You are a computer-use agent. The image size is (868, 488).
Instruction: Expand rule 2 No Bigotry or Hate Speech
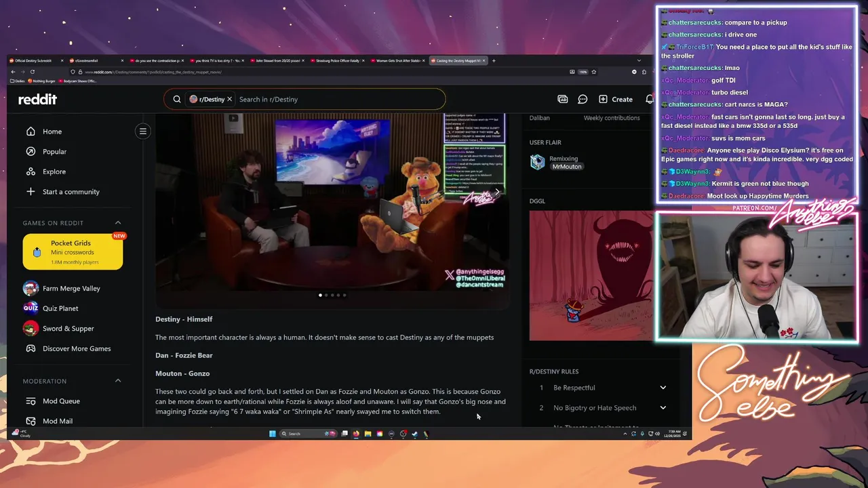pyautogui.click(x=663, y=408)
